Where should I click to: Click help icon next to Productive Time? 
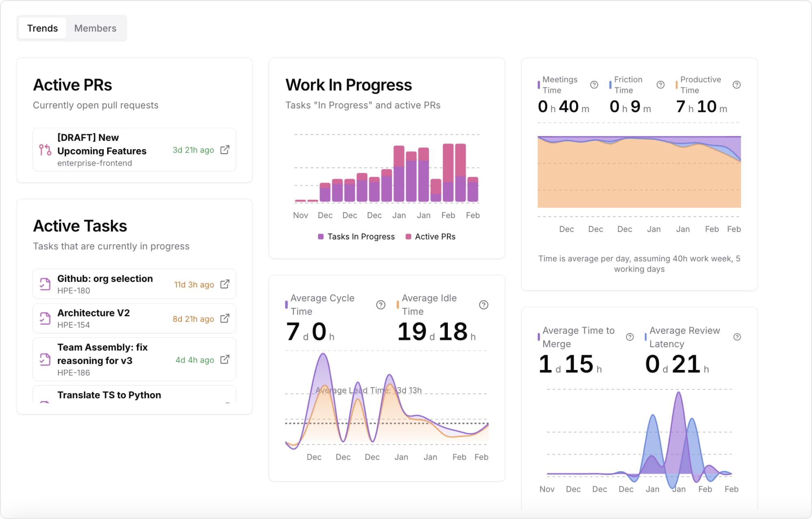point(736,84)
